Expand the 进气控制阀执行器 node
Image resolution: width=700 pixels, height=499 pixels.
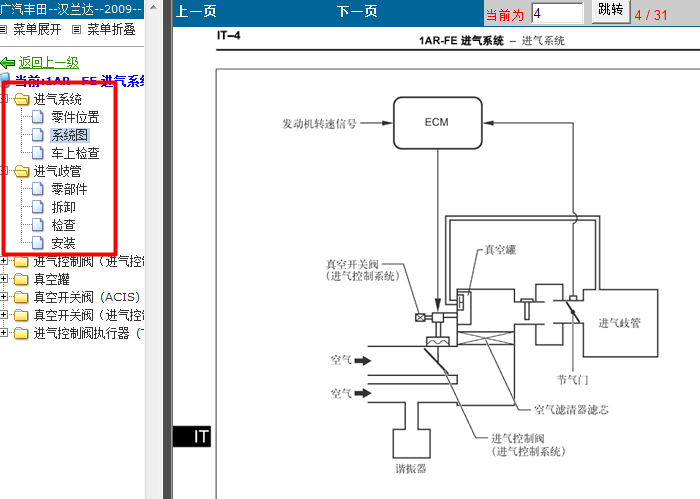tap(4, 333)
